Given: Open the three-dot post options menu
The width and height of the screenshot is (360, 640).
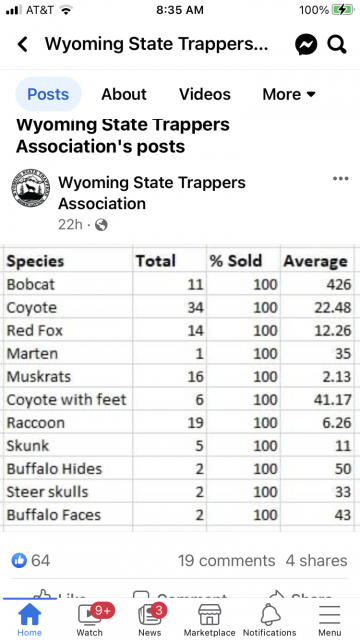Looking at the screenshot, I should [340, 178].
